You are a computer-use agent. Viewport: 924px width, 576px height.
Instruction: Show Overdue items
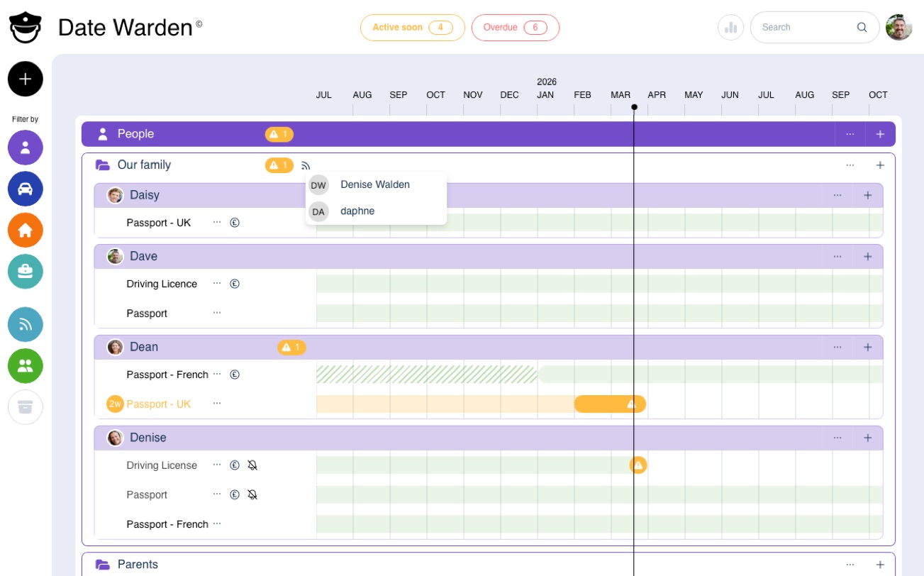[515, 28]
